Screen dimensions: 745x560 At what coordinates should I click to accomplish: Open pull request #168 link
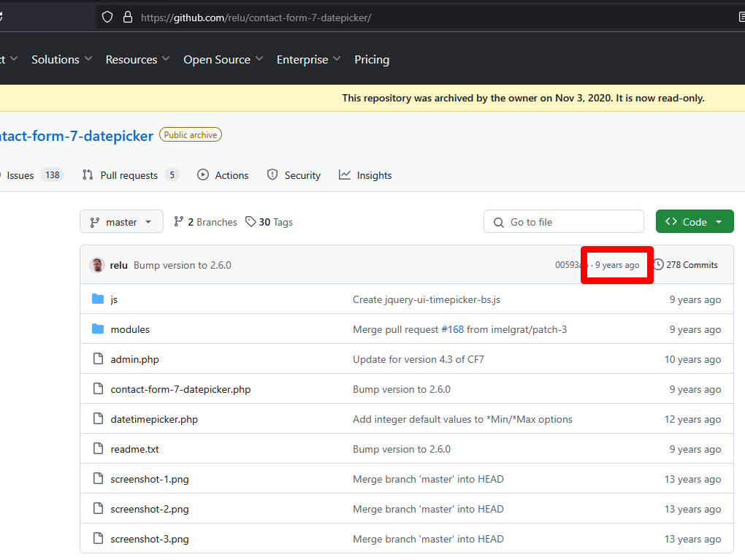click(452, 329)
